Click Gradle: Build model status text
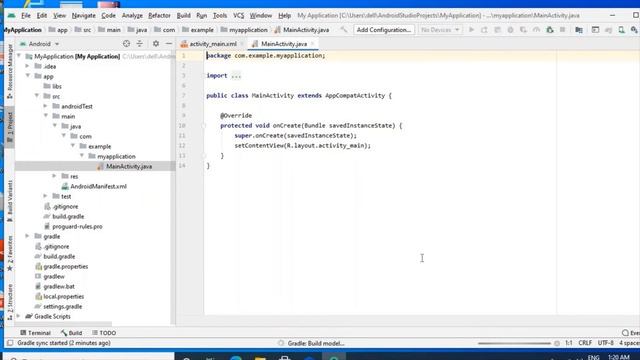Image resolution: width=640 pixels, height=360 pixels. 316,343
